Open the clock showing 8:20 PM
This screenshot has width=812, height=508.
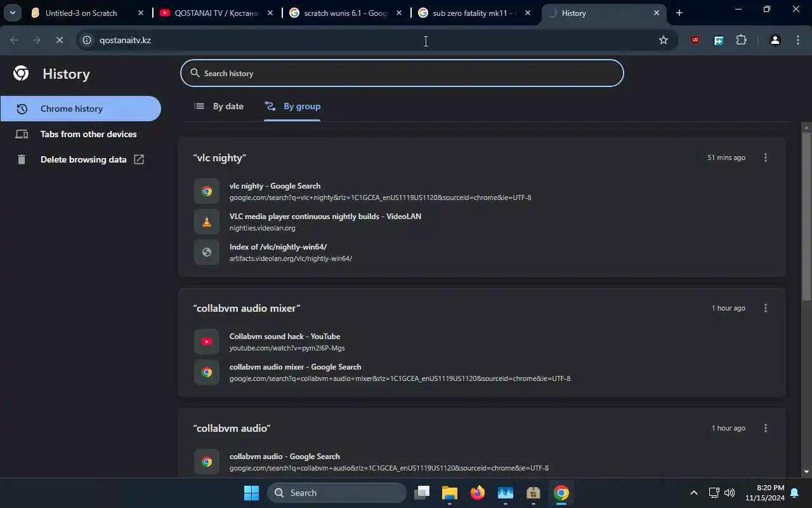pos(765,493)
